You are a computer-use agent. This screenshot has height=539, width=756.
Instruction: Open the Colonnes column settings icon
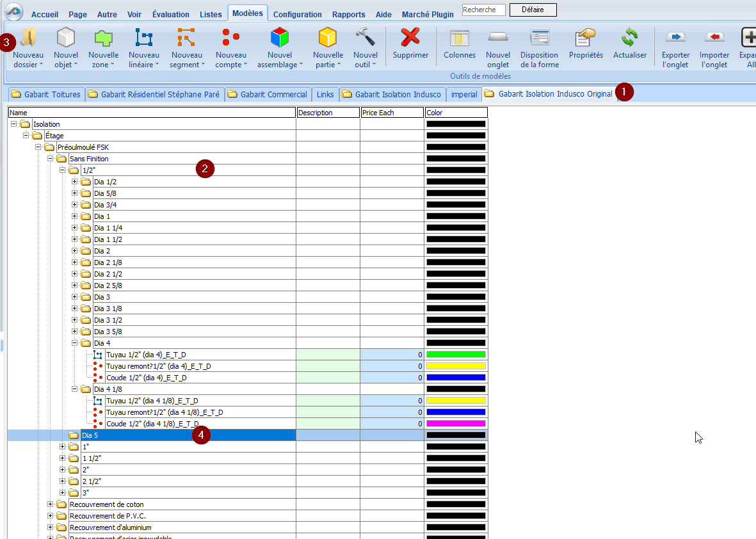[459, 38]
